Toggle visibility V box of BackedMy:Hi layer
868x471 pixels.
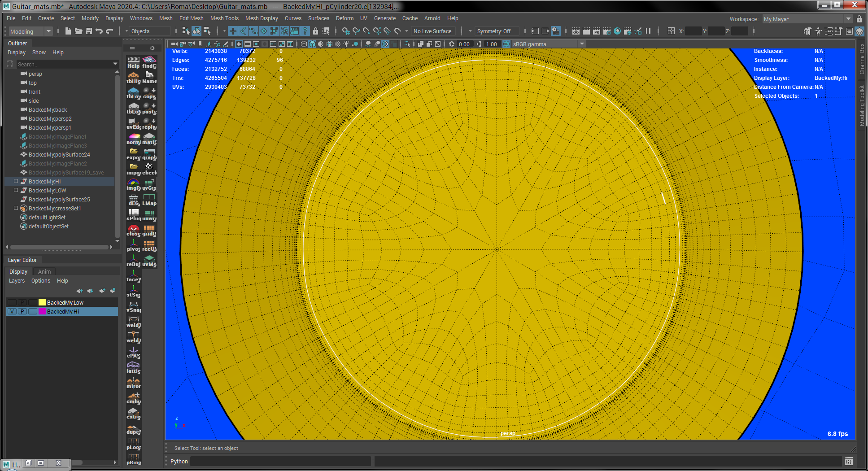coord(12,311)
